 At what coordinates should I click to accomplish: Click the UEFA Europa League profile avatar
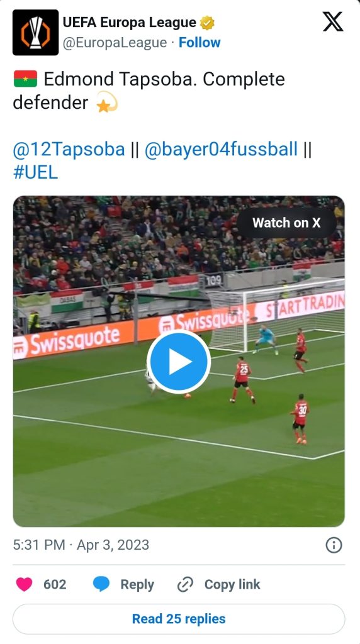pos(36,33)
